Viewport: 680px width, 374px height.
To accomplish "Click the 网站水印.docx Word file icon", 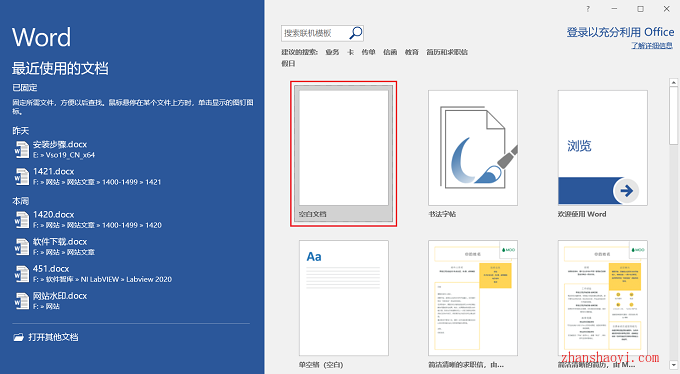I will (22, 301).
